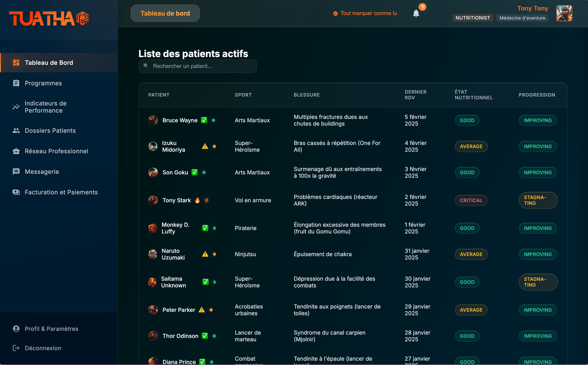Click Naruto Uzumaki's warning triangle icon
This screenshot has height=365, width=588.
click(205, 254)
